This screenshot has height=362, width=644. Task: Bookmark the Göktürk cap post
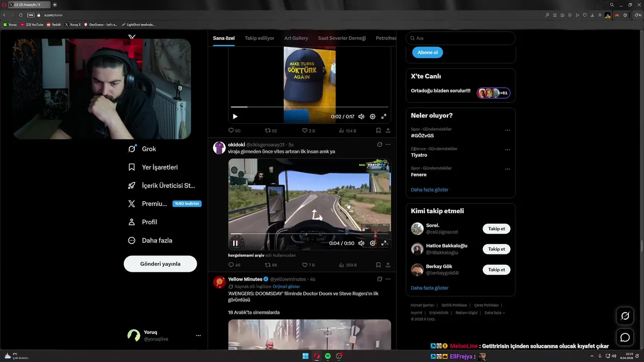click(378, 130)
